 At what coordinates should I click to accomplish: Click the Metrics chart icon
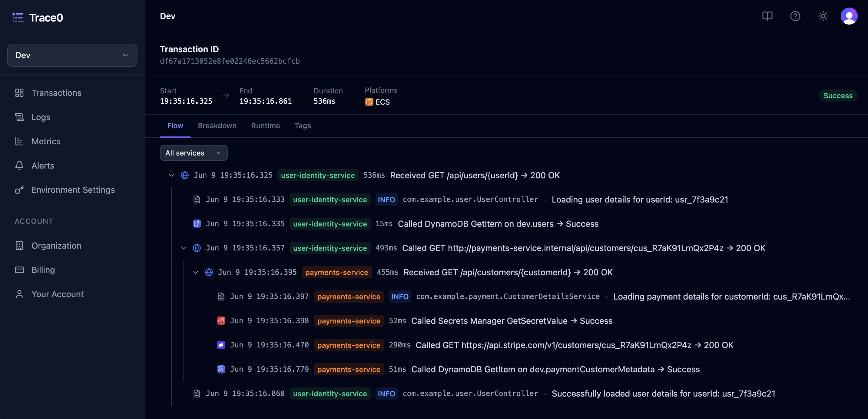pyautogui.click(x=19, y=141)
